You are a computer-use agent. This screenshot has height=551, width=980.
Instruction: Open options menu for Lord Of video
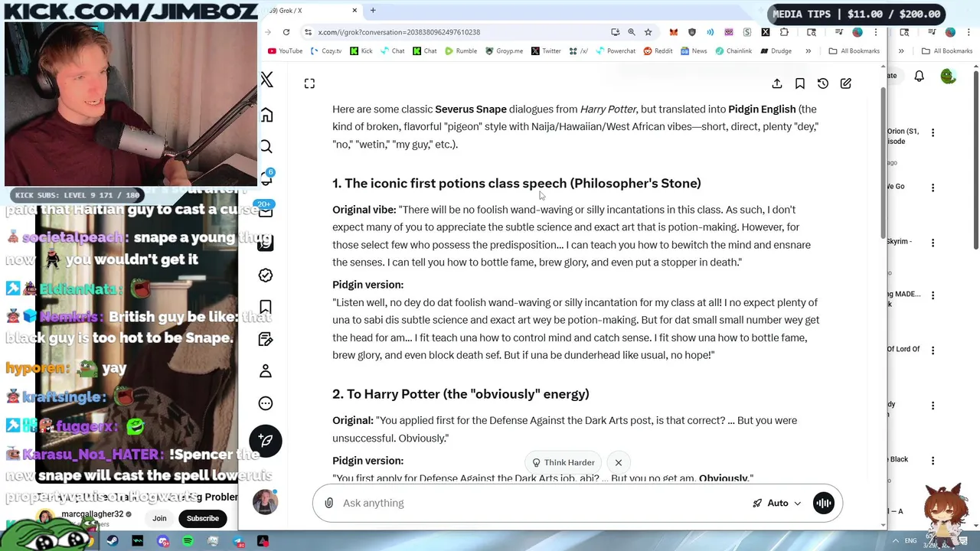933,350
